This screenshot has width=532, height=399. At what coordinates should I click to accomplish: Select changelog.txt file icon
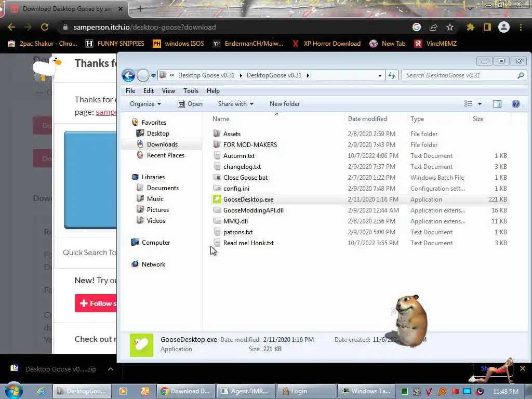click(x=217, y=167)
